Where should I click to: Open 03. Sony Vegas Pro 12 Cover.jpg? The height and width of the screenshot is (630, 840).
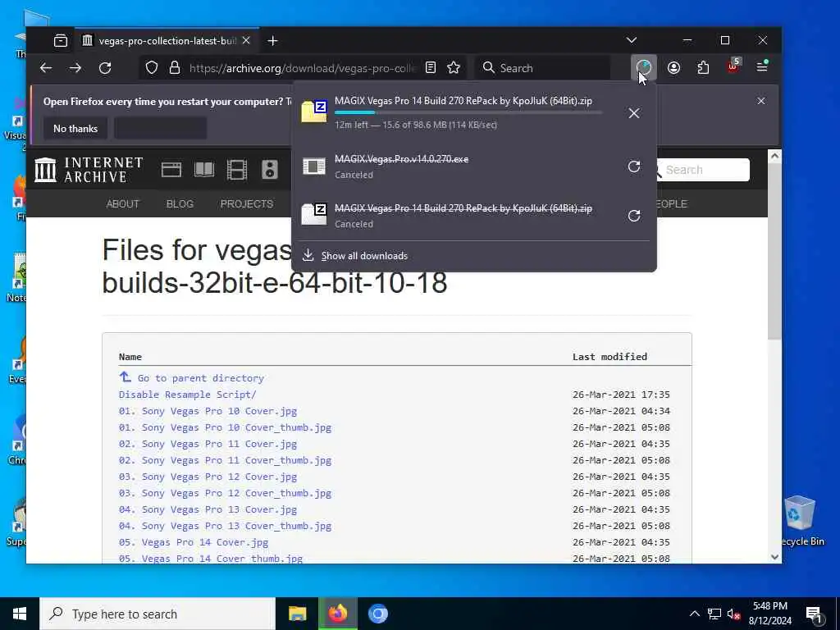[208, 477]
